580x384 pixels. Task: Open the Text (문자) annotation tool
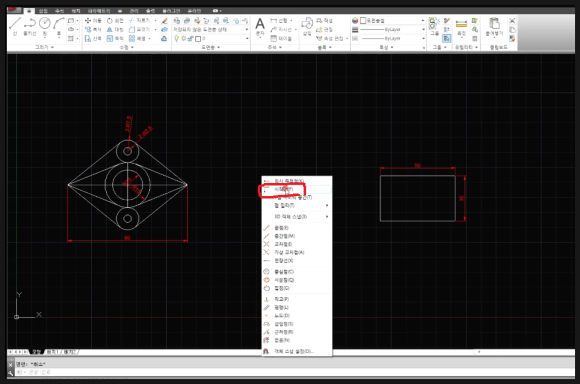click(260, 27)
